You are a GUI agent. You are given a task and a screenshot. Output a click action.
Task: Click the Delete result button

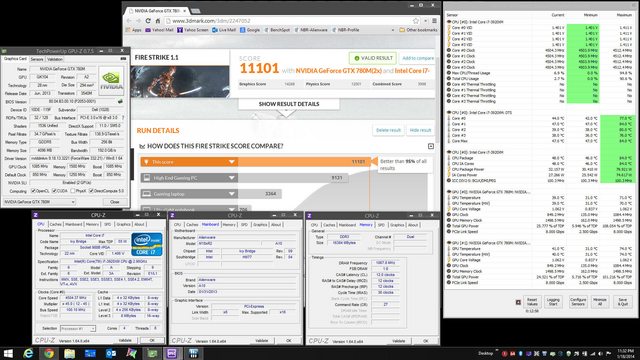coord(388,130)
